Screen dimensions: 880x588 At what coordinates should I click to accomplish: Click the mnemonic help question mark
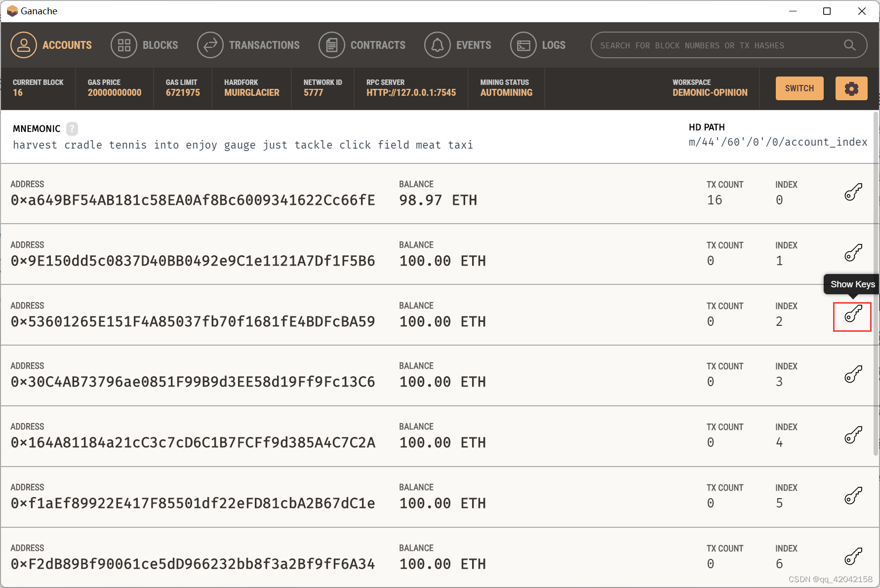[72, 129]
